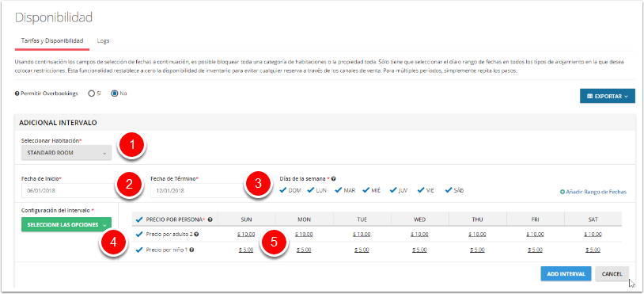Edit adult price $10.00 for SUN
This screenshot has height=294, width=644.
(x=246, y=235)
